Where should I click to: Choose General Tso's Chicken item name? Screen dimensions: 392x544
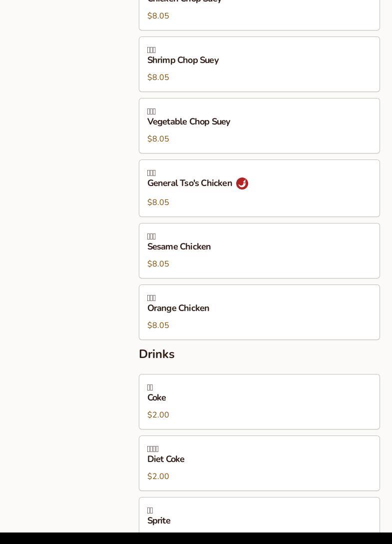(x=189, y=183)
